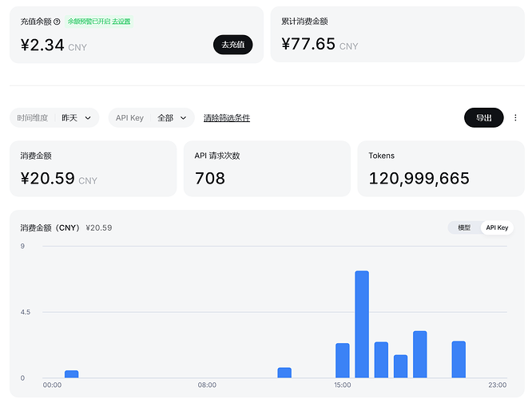Image resolution: width=532 pixels, height=399 pixels.
Task: Open the 时间维度 昨天 dropdown
Action: point(54,117)
